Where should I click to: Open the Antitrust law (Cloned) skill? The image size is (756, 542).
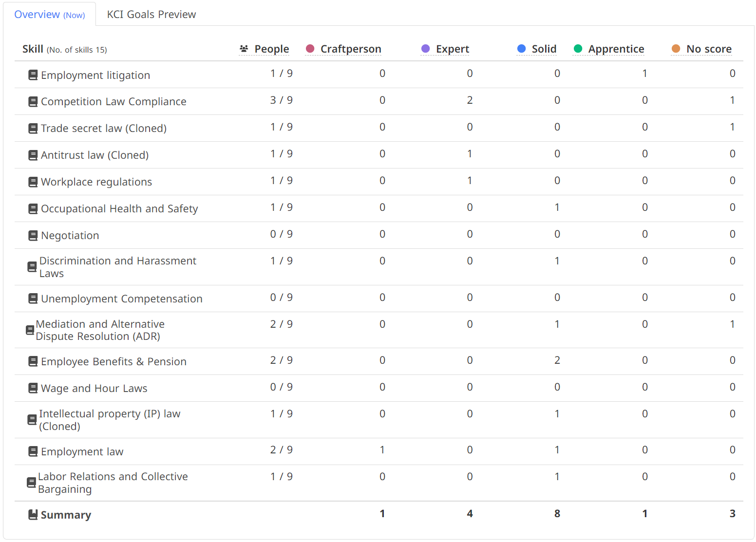[x=95, y=155]
